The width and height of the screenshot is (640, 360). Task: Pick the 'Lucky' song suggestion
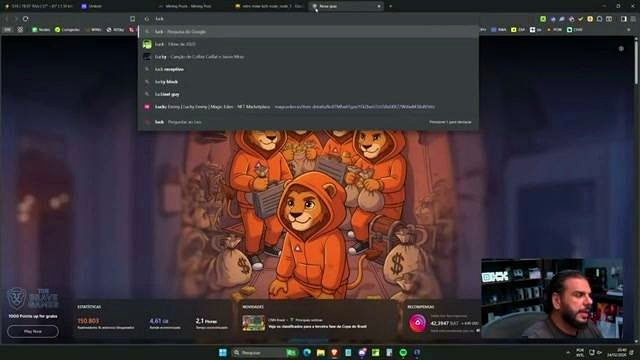pyautogui.click(x=308, y=57)
